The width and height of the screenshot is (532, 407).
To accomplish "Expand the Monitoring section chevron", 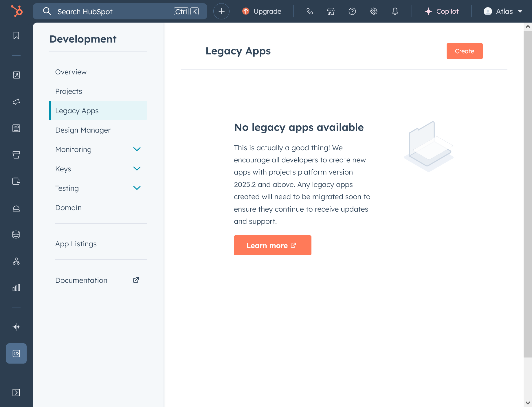I will tap(137, 149).
